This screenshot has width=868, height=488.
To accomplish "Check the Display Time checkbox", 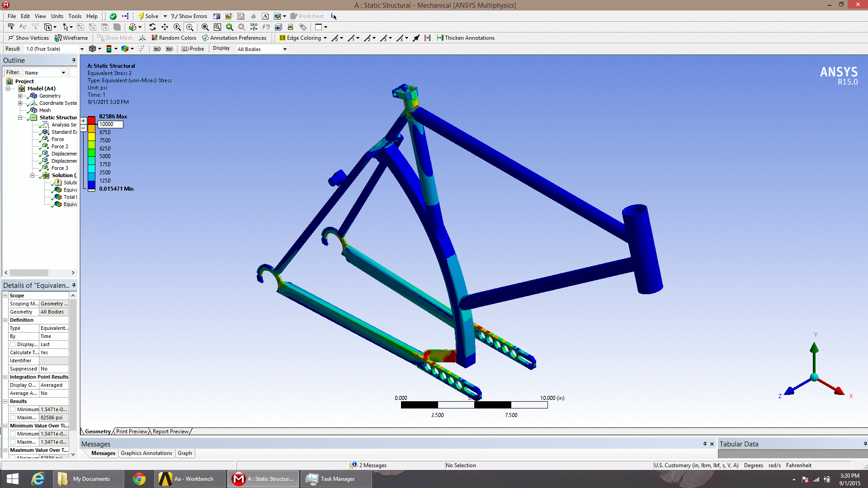I will point(13,344).
